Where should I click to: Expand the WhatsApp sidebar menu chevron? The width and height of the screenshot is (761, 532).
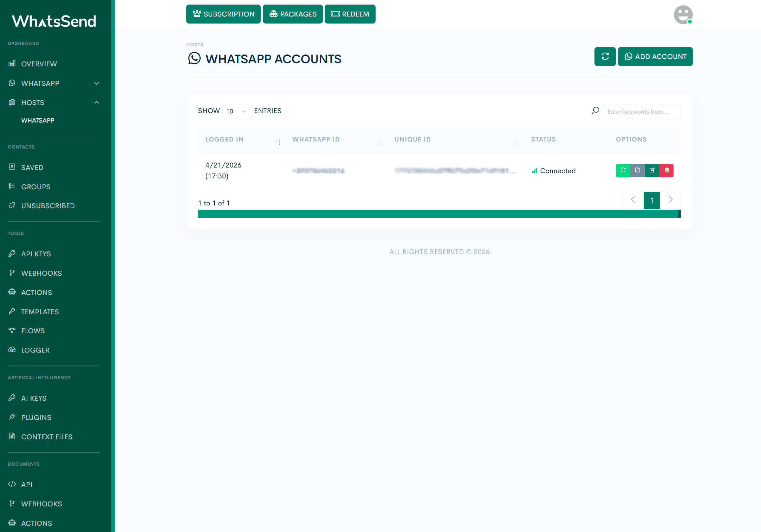(x=97, y=83)
